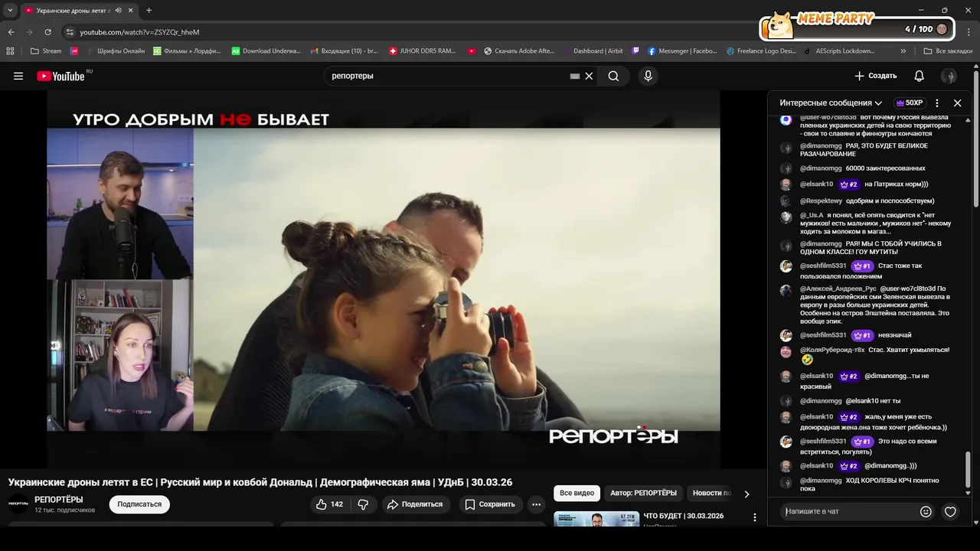Image resolution: width=980 pixels, height=551 pixels.
Task: Open the ЧТО БУДЕТ 30.03.2026 video thumbnail
Action: [596, 519]
